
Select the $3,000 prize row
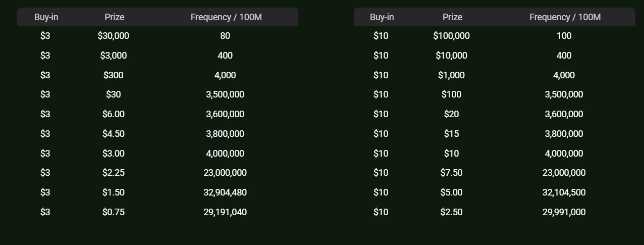[157, 56]
